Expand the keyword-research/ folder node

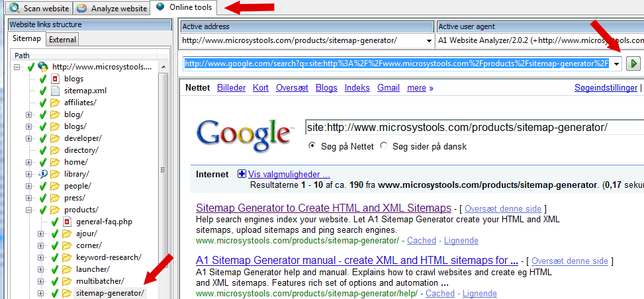[x=40, y=257]
